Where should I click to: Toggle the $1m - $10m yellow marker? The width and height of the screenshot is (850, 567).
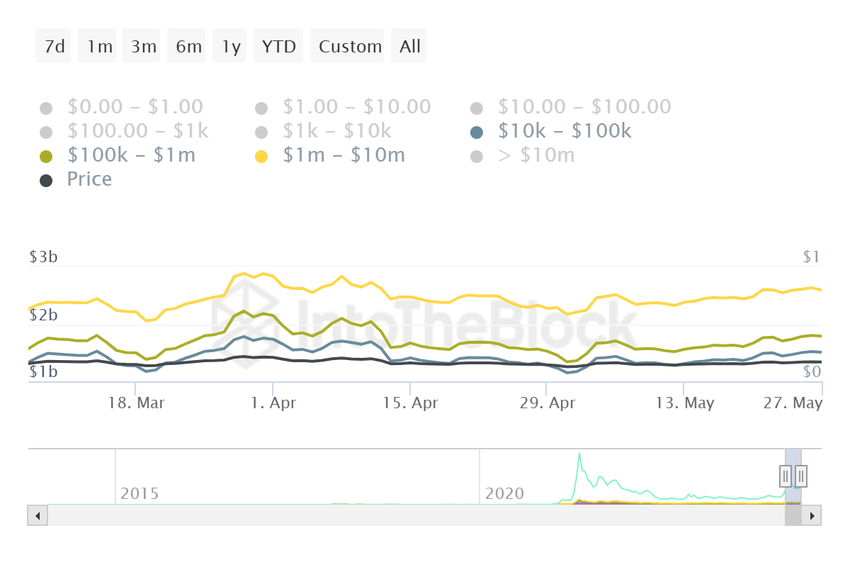(x=262, y=157)
